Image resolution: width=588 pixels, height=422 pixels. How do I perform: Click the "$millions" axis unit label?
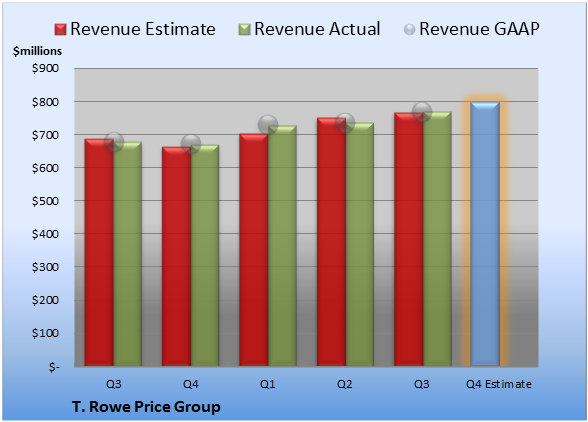(38, 51)
